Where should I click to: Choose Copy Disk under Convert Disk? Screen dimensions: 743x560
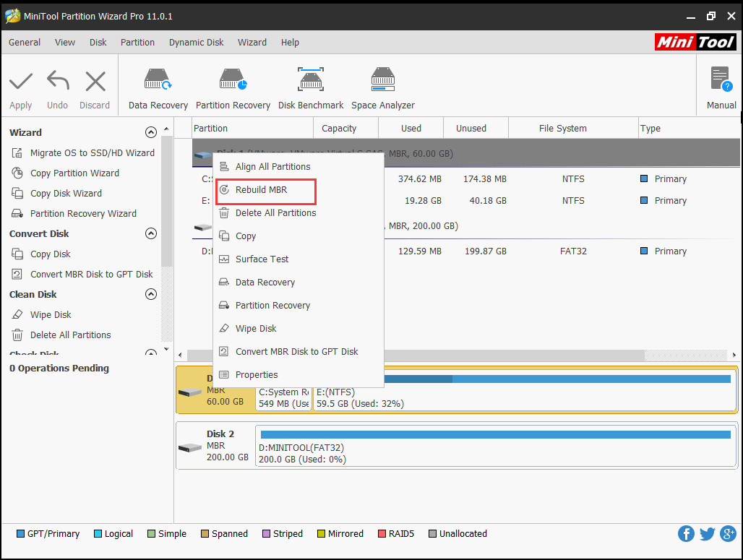[40, 254]
